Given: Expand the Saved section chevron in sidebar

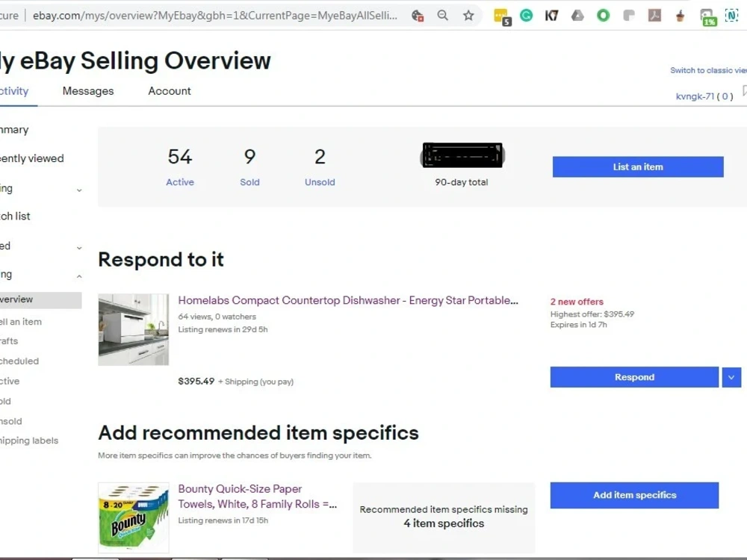Looking at the screenshot, I should click(x=79, y=248).
